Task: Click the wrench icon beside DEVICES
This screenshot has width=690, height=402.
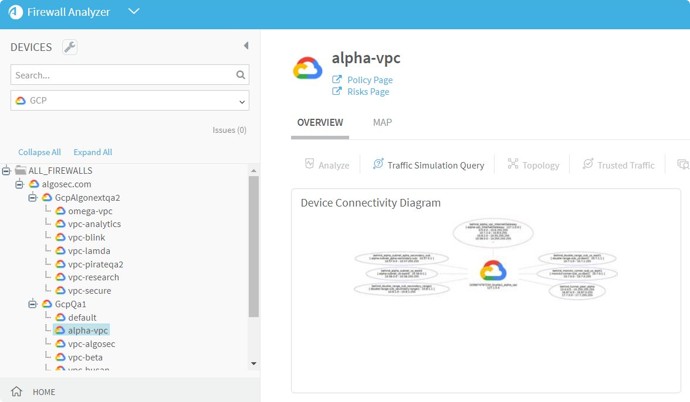Action: click(x=69, y=47)
